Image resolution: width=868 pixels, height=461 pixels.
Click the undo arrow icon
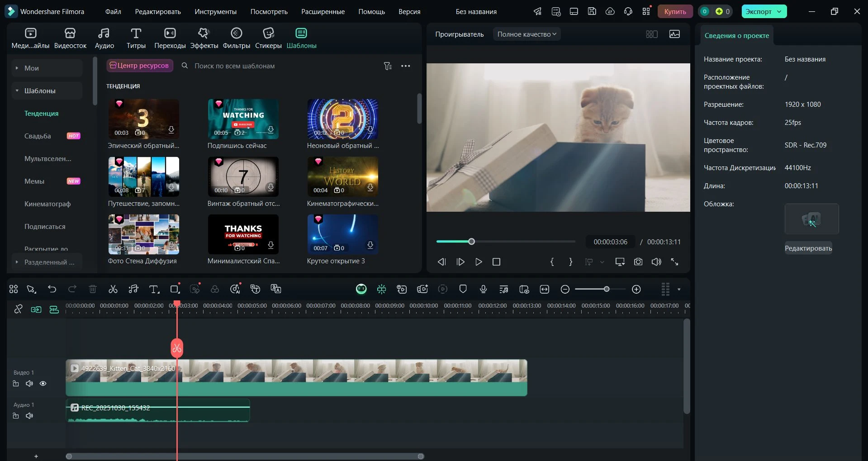click(52, 289)
